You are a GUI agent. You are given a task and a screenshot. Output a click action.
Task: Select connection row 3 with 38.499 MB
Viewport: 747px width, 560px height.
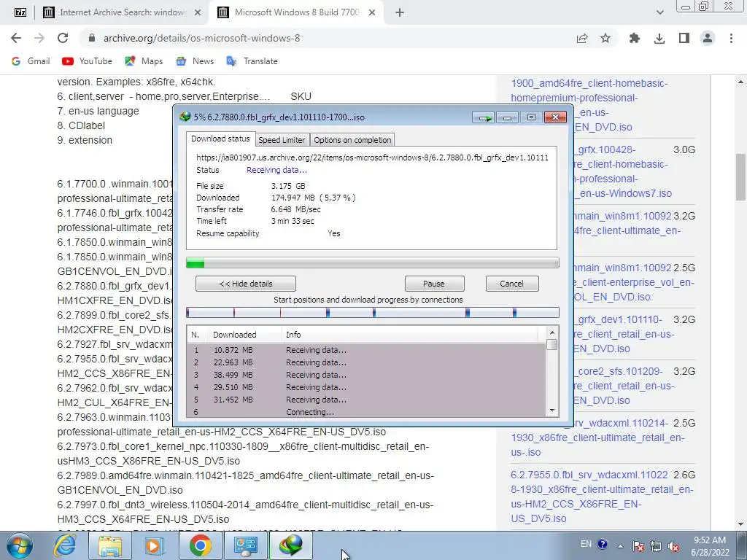pos(366,375)
